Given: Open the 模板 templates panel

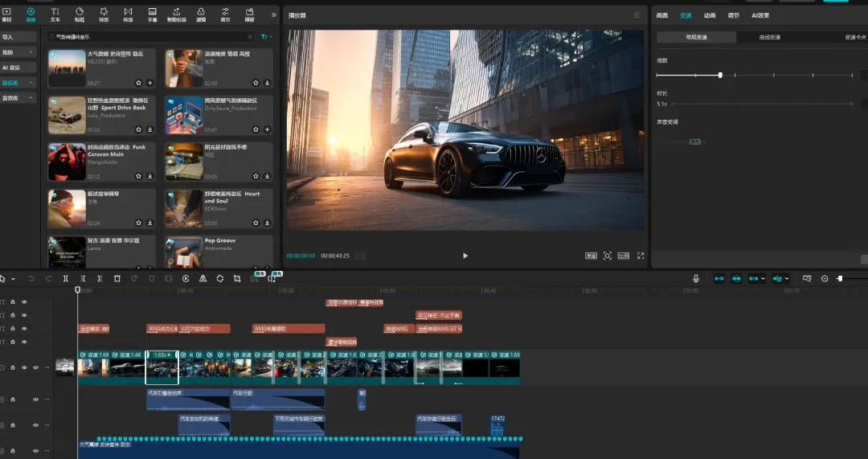Looking at the screenshot, I should (250, 14).
